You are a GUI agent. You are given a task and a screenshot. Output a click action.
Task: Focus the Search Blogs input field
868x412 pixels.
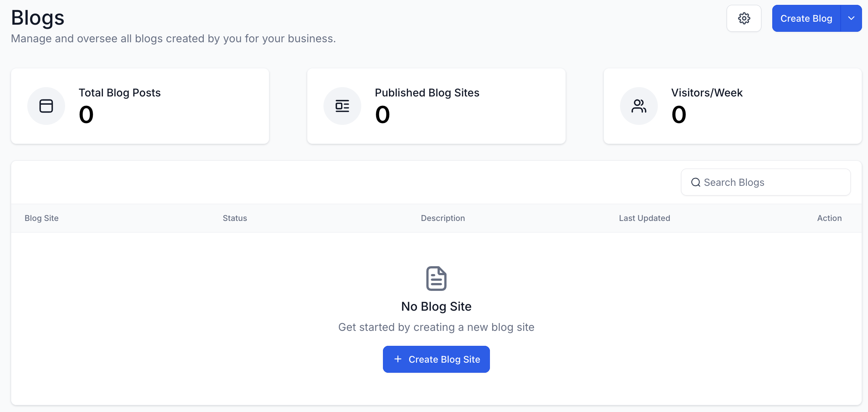(766, 182)
